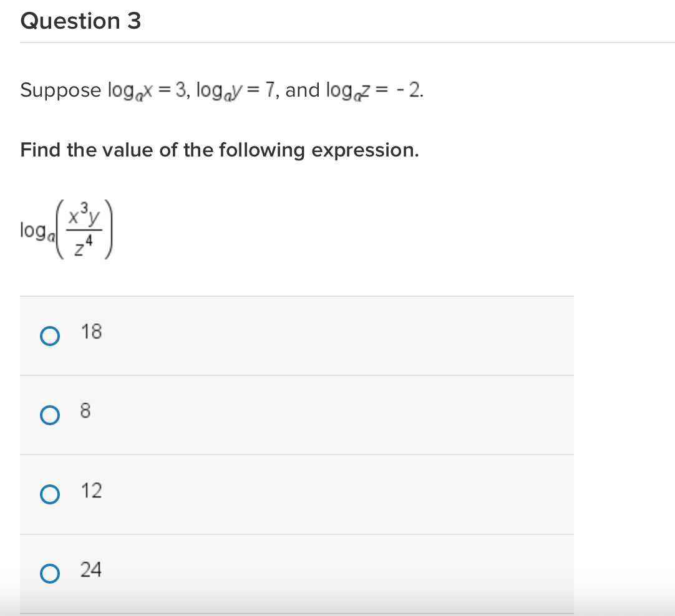Viewport: 675px width, 616px height.
Task: Select the radio button for answer 12
Action: coord(50,494)
